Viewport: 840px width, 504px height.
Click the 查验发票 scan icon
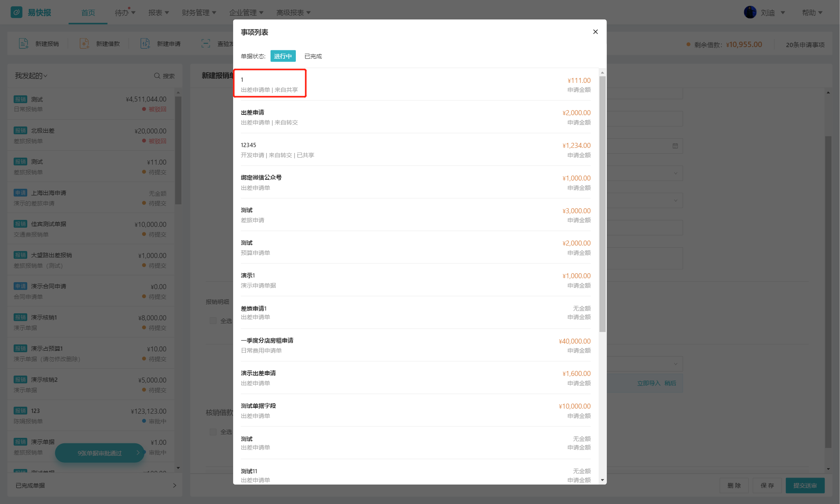206,44
